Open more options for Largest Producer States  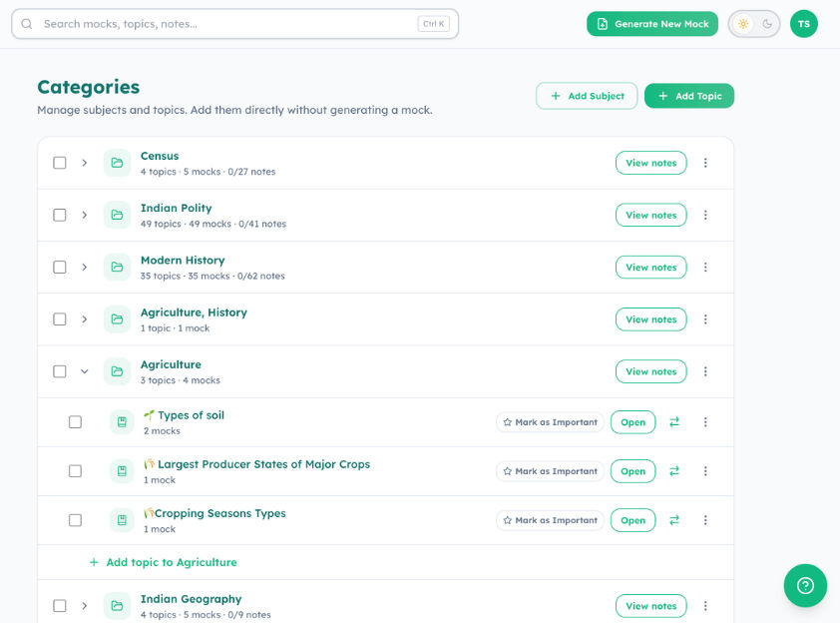click(705, 471)
